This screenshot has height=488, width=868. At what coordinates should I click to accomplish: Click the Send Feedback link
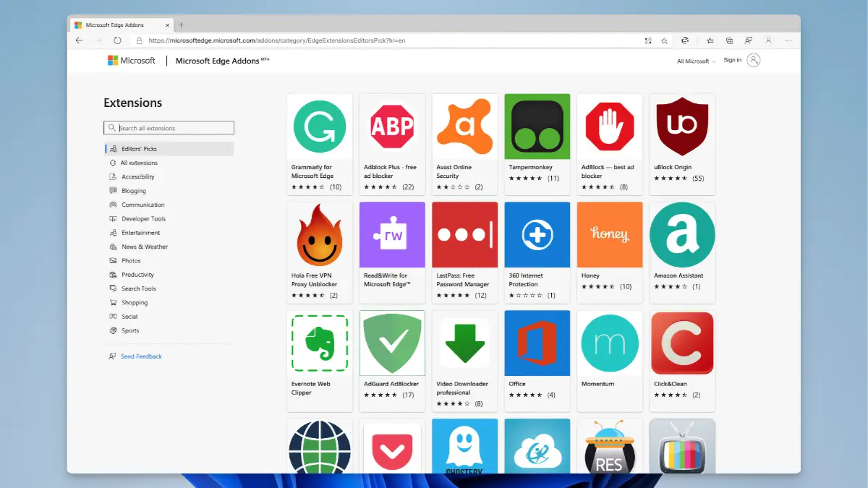(x=141, y=356)
